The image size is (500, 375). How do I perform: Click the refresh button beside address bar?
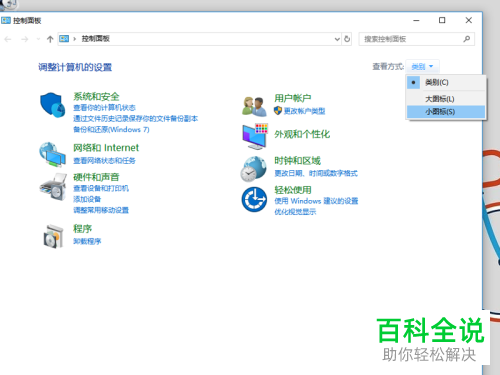click(x=347, y=39)
